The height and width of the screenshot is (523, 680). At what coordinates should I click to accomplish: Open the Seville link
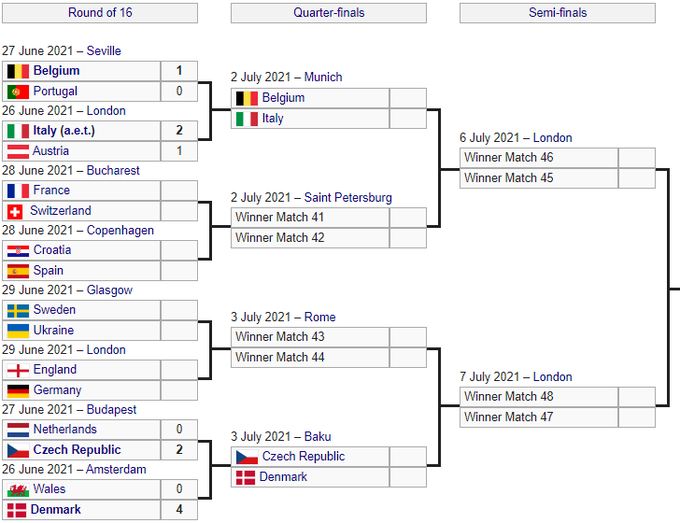(x=104, y=51)
